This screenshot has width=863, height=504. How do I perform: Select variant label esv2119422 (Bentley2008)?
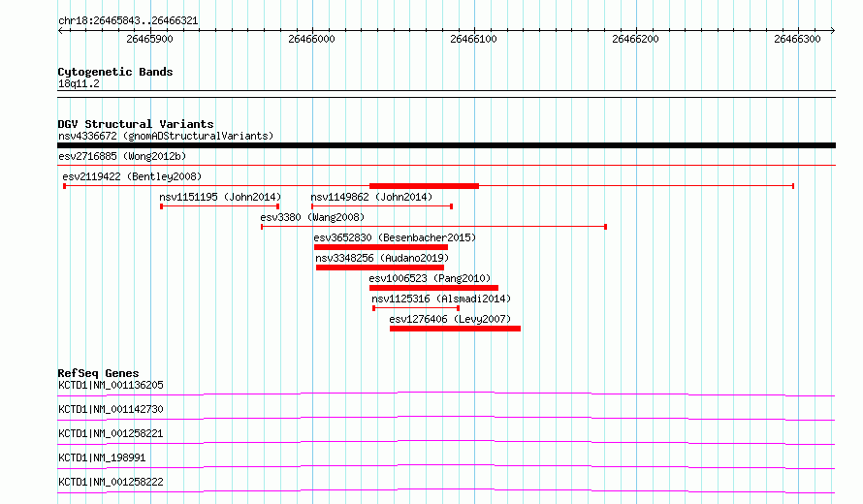[x=132, y=176]
